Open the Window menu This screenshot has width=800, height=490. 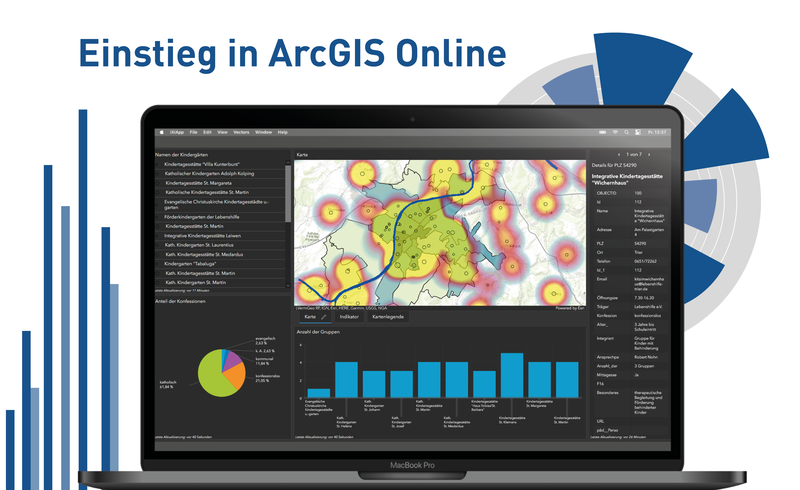263,132
